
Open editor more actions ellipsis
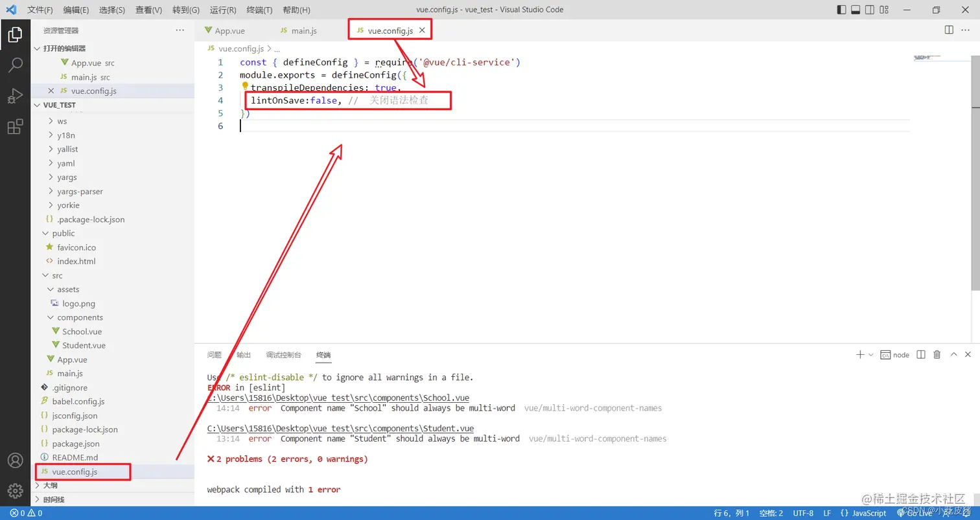[967, 30]
